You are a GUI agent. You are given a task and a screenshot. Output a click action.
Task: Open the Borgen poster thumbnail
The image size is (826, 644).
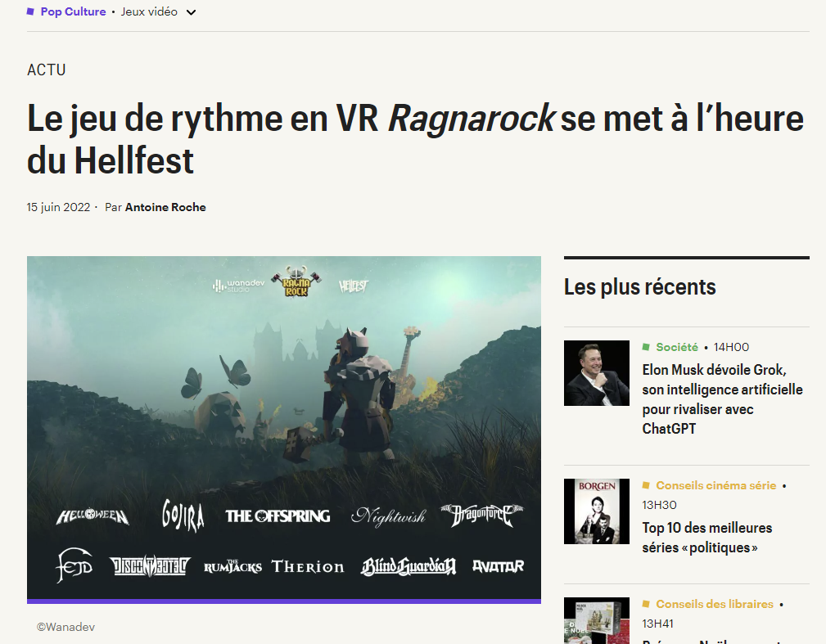point(596,511)
